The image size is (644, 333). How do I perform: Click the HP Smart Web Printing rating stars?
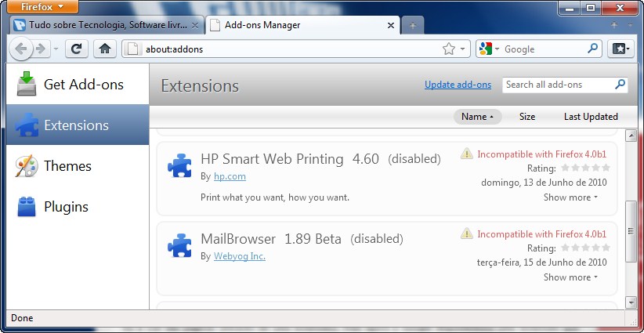point(585,168)
